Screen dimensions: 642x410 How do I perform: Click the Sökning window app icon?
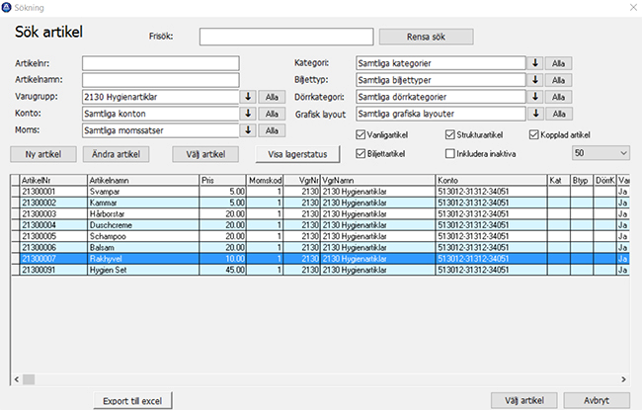click(x=7, y=7)
